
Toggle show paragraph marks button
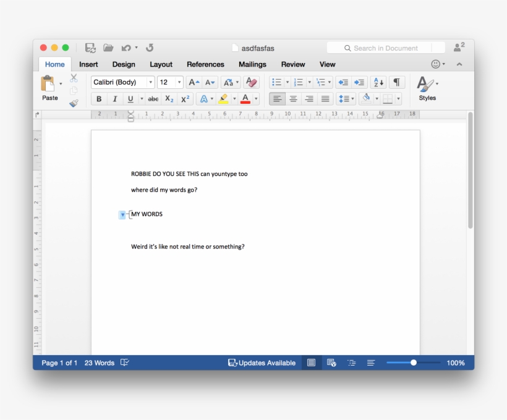pyautogui.click(x=397, y=82)
